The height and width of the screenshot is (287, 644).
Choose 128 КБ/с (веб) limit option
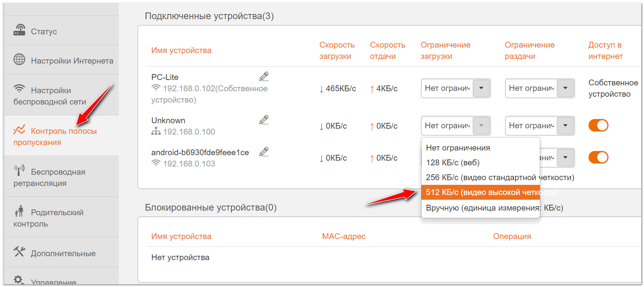click(x=452, y=163)
